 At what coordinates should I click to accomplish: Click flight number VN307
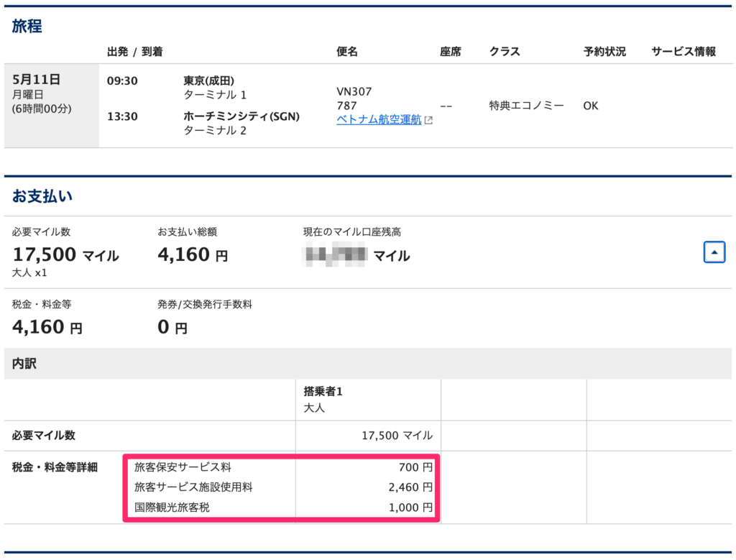point(354,91)
